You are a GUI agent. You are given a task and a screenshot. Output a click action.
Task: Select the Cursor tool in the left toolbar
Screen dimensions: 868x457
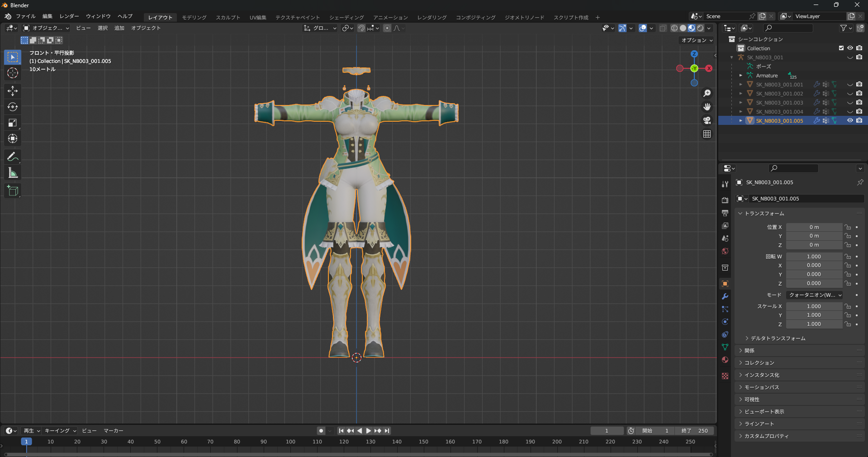(x=13, y=73)
